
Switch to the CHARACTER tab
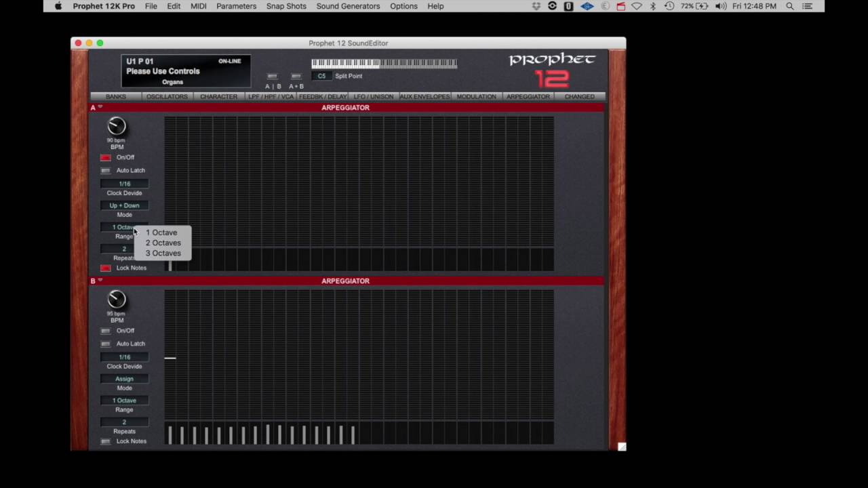219,96
